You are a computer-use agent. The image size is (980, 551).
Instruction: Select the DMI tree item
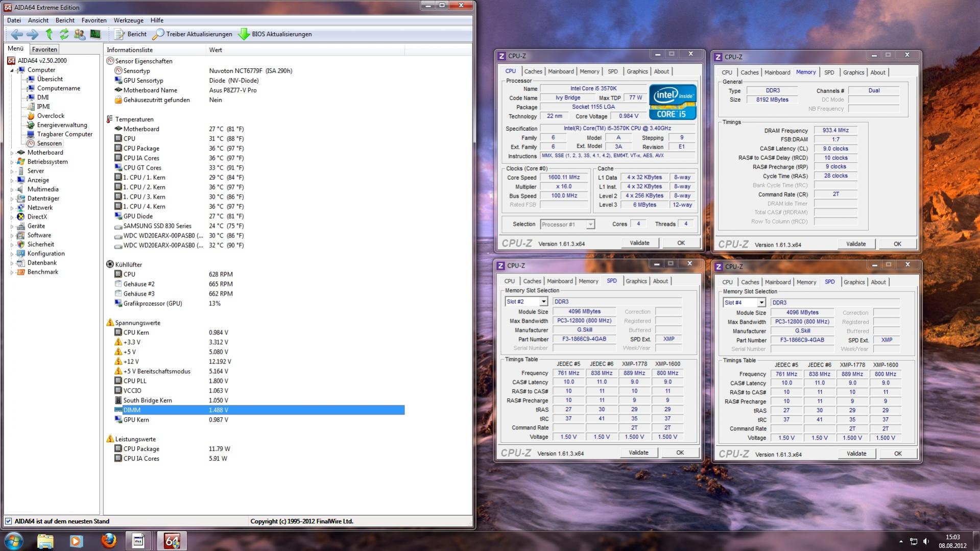(x=43, y=98)
